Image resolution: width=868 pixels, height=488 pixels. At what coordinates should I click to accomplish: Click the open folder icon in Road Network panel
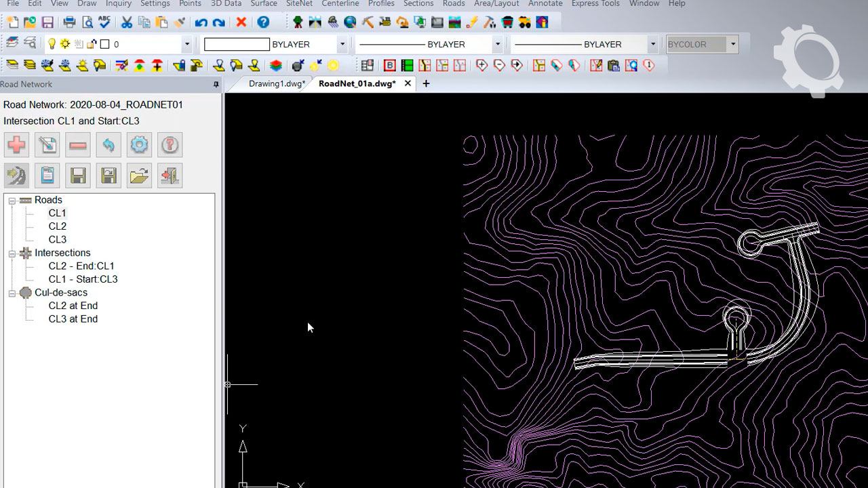139,176
